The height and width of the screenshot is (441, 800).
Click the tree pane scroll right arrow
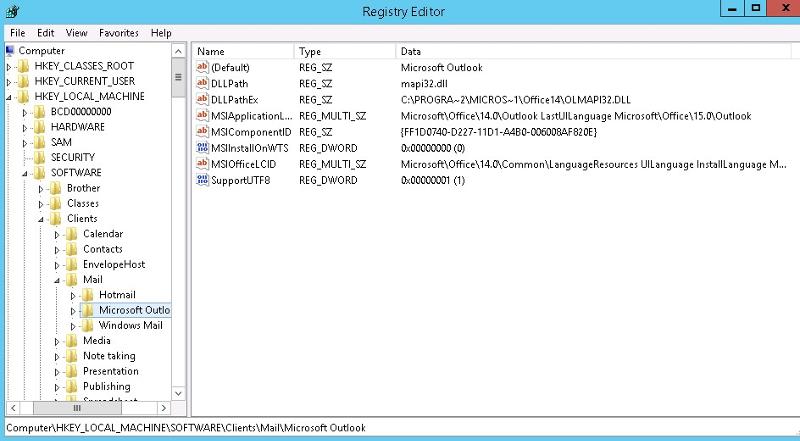164,408
